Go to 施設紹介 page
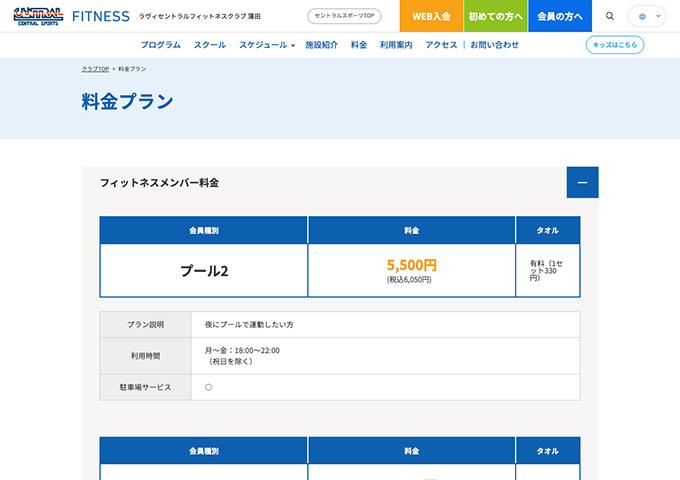This screenshot has width=680, height=480. tap(321, 45)
